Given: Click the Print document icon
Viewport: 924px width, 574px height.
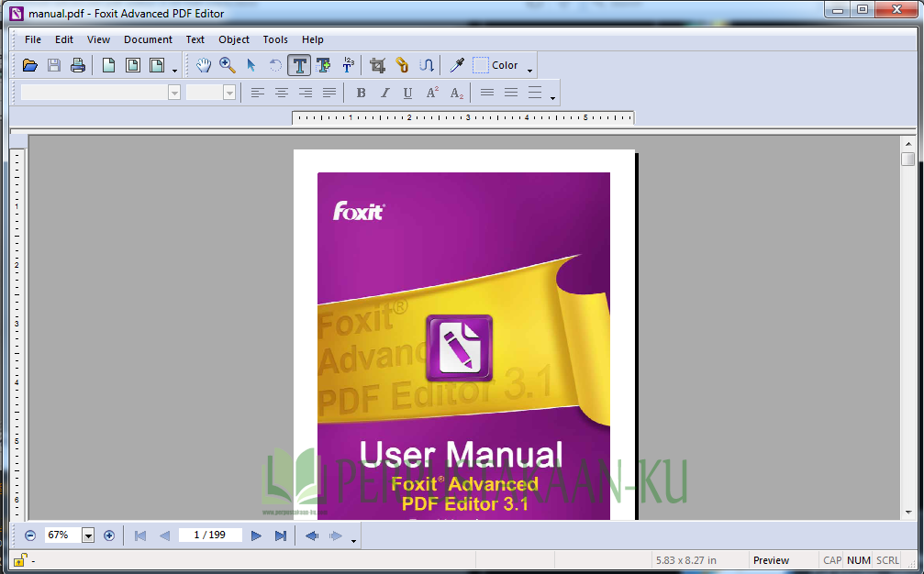Looking at the screenshot, I should (x=78, y=65).
